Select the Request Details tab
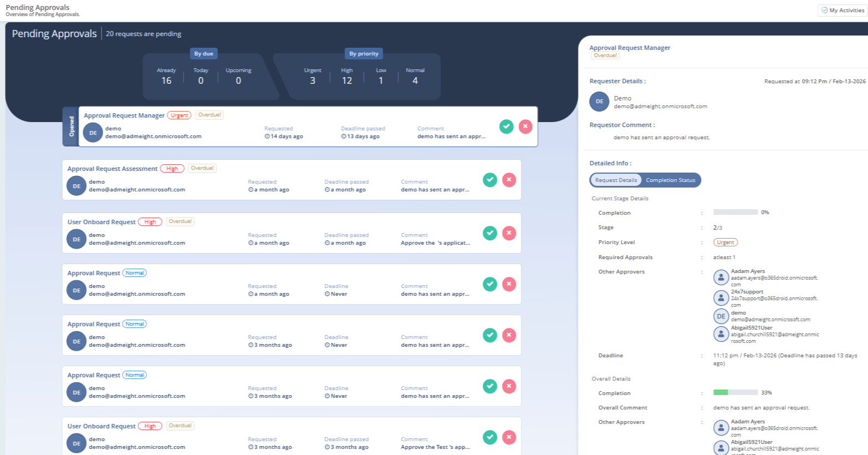This screenshot has width=868, height=455. (x=616, y=180)
